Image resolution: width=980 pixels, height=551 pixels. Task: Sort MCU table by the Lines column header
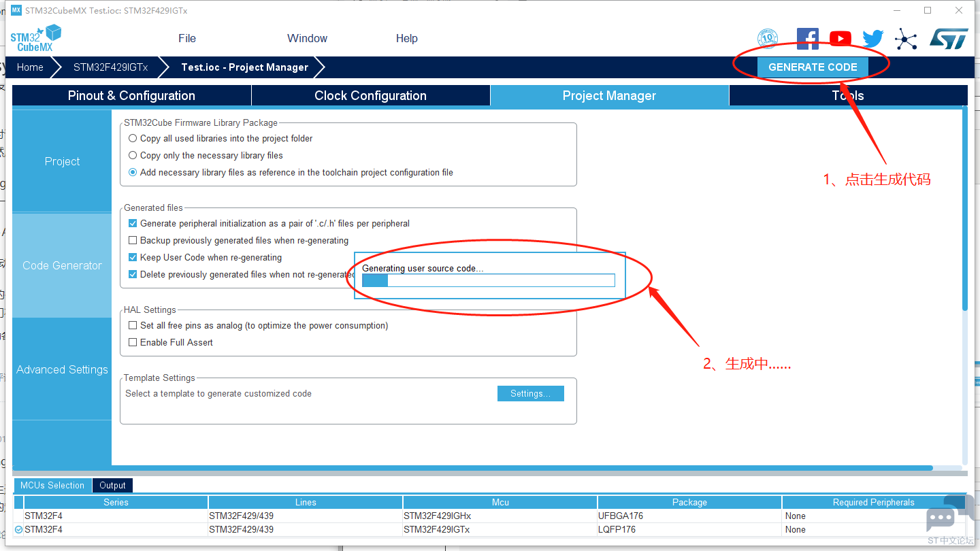(306, 502)
